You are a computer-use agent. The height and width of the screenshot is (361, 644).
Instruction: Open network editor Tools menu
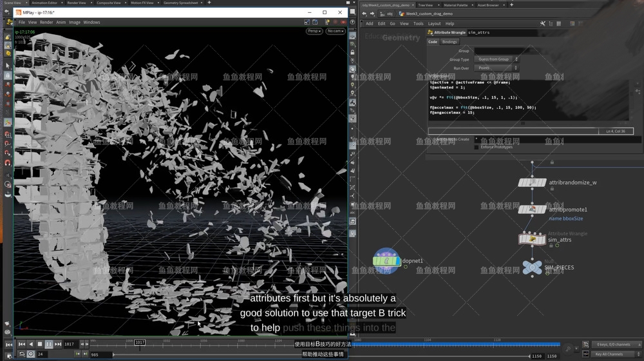tap(418, 23)
